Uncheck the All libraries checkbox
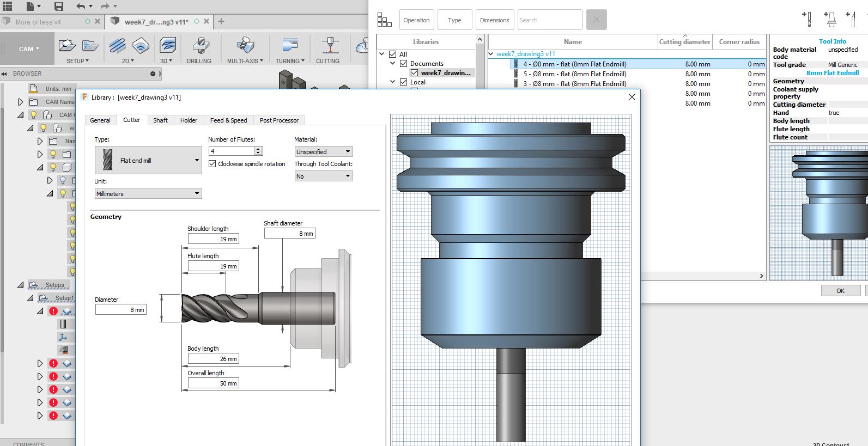Image resolution: width=868 pixels, height=446 pixels. coord(393,54)
